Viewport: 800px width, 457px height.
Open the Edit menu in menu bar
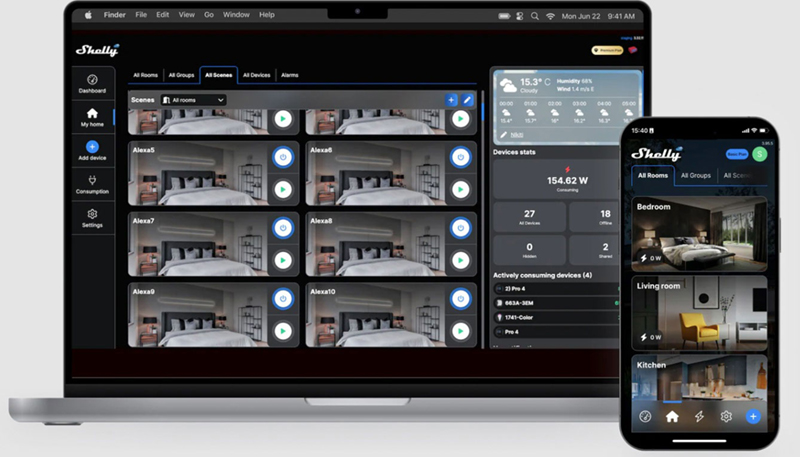coord(163,15)
